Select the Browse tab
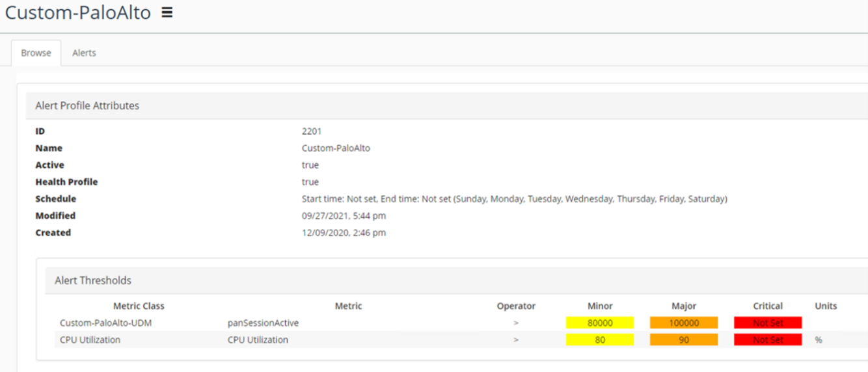 36,53
